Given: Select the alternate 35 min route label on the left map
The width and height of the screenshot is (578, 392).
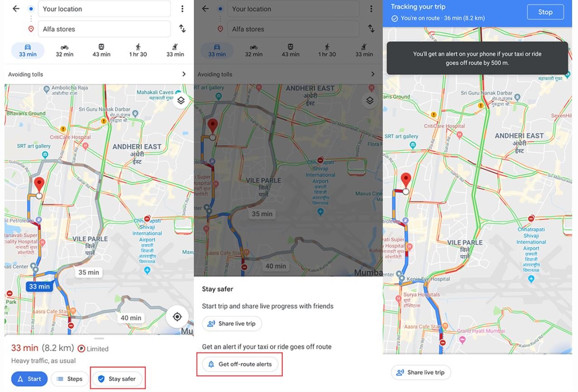Looking at the screenshot, I should tap(89, 272).
